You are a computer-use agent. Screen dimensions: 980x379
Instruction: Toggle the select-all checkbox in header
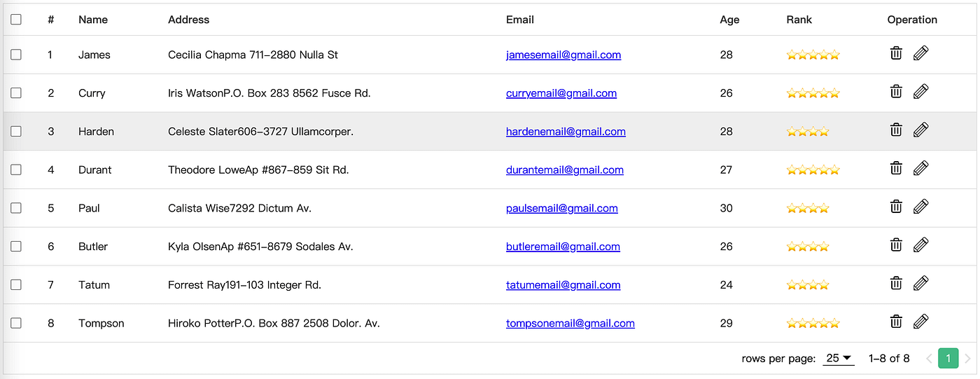[16, 20]
